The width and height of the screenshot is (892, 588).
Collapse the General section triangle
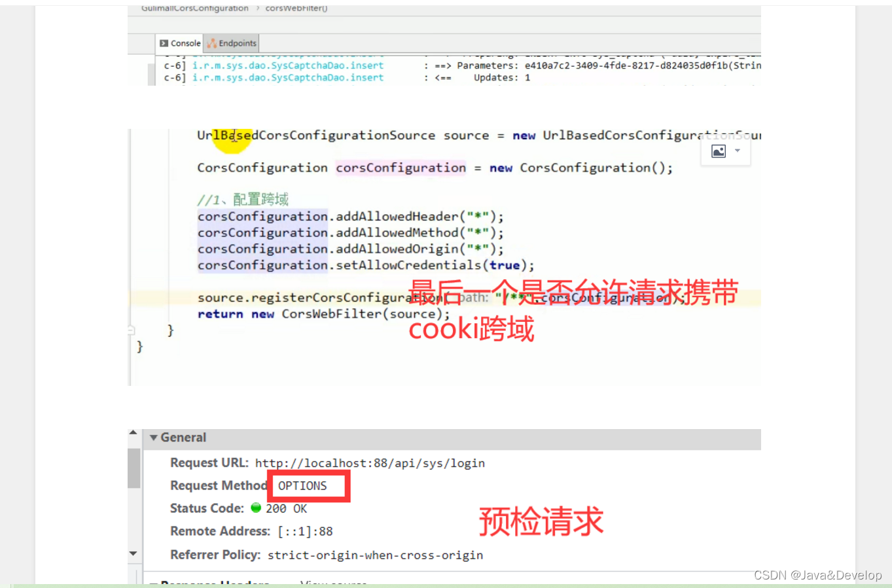tap(154, 438)
